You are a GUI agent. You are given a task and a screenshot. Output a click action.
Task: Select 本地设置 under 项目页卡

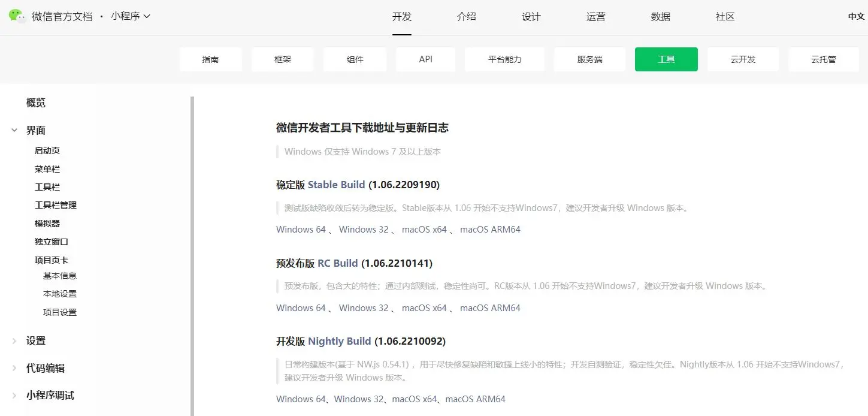(59, 293)
